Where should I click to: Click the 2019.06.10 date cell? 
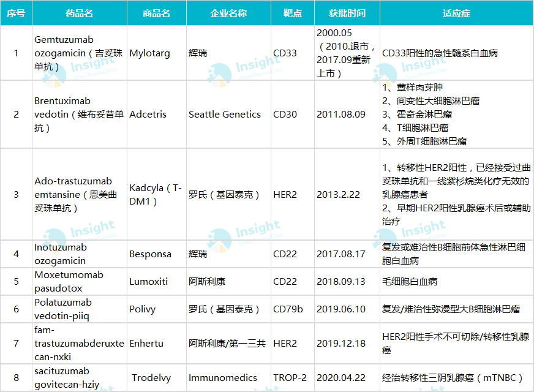[347, 309]
